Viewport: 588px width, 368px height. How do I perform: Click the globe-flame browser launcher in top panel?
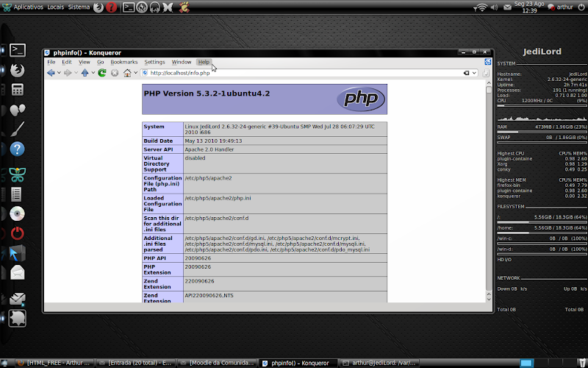[x=142, y=7]
